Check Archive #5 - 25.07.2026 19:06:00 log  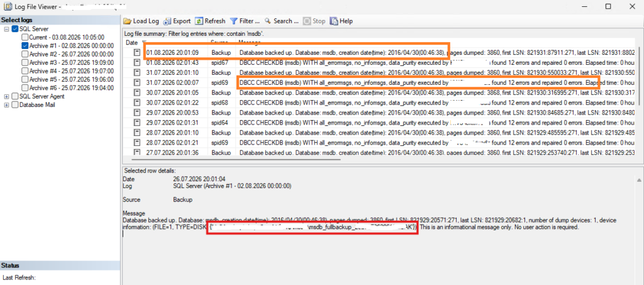pos(25,79)
